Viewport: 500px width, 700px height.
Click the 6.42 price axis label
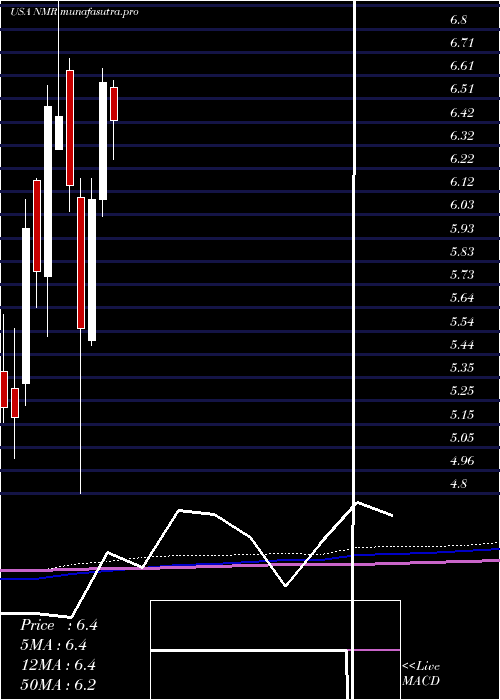click(x=462, y=112)
